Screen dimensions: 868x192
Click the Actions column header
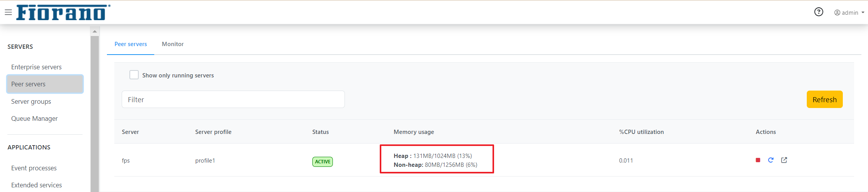(766, 132)
